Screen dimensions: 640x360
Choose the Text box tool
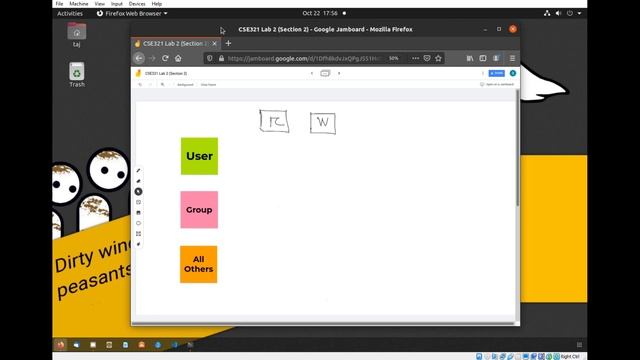pos(138,234)
